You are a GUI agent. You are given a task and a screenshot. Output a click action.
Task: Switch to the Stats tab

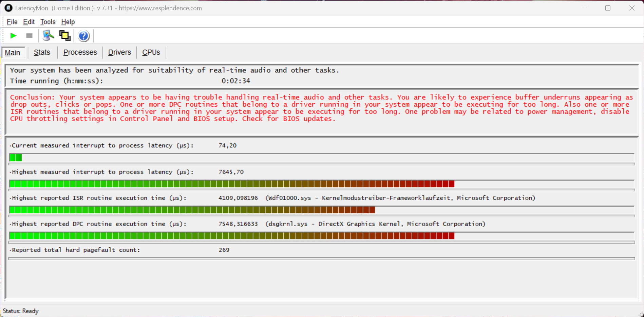coord(42,52)
